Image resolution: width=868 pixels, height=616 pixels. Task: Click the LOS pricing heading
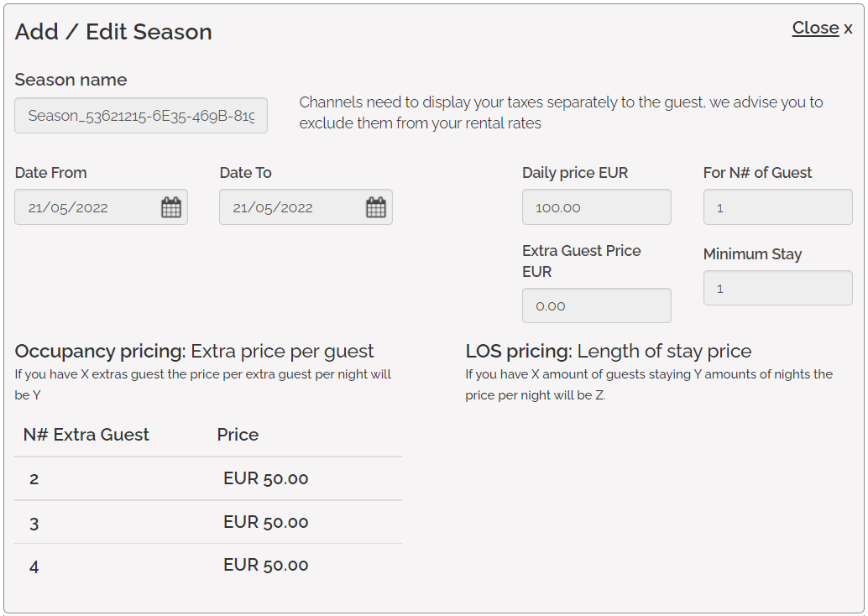point(608,351)
